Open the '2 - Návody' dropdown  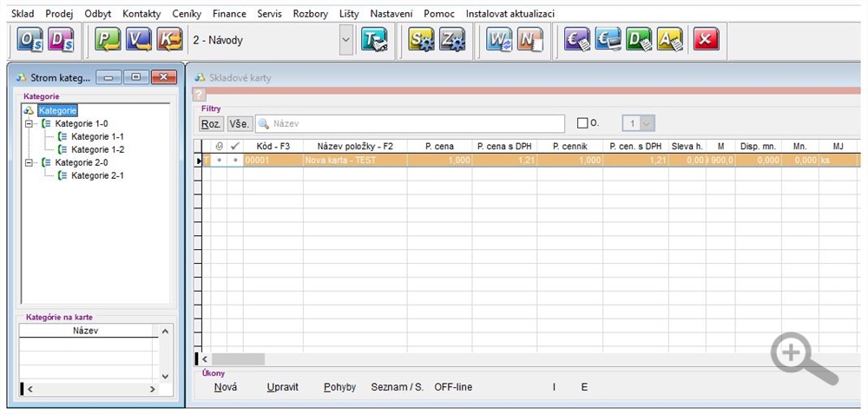[x=346, y=40]
